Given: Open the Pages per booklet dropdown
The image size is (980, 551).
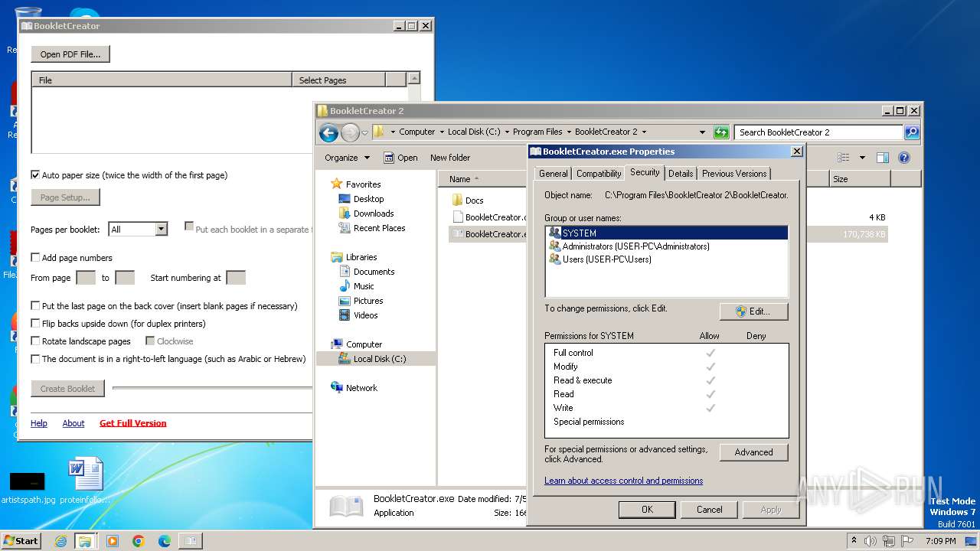Looking at the screenshot, I should coord(161,230).
